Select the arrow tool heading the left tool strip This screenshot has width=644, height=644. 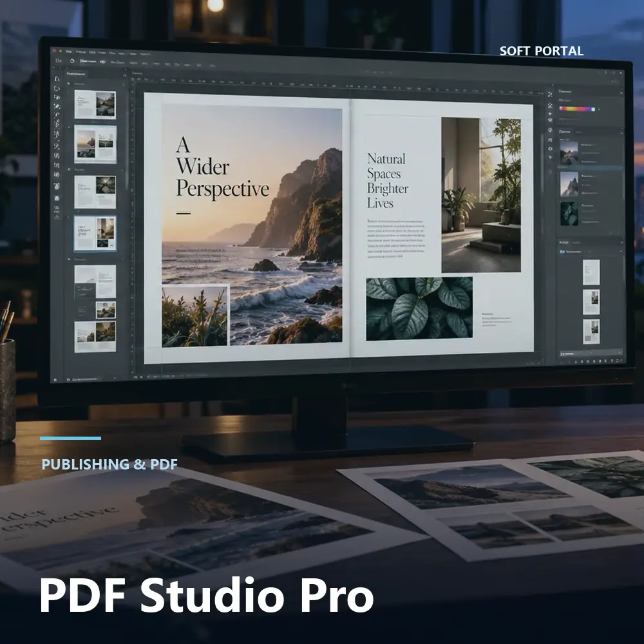coord(57,79)
